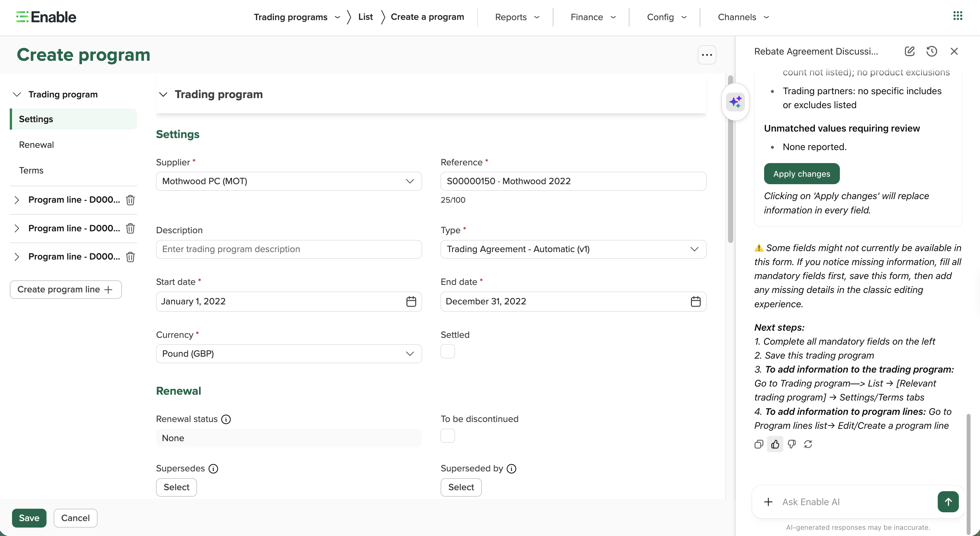The width and height of the screenshot is (980, 536).
Task: Open the Supplier dropdown
Action: click(289, 181)
